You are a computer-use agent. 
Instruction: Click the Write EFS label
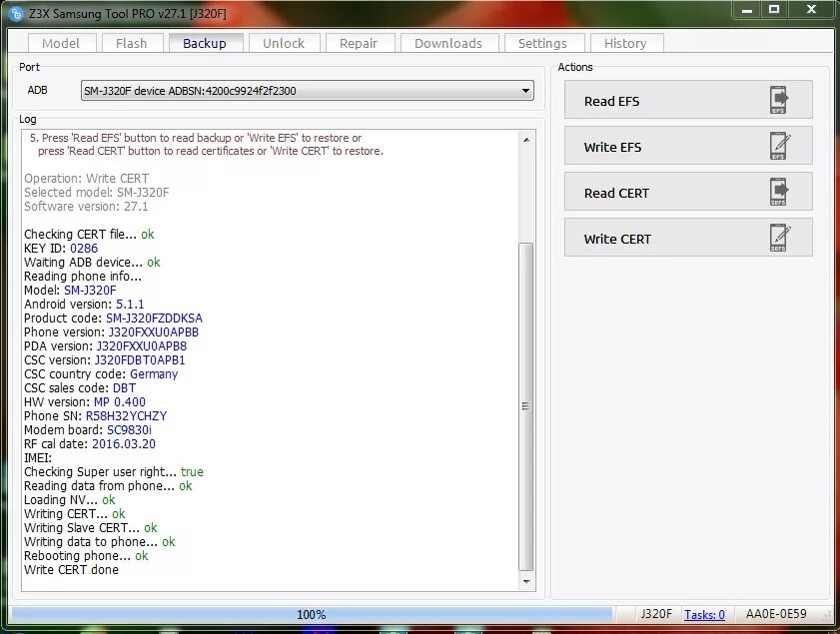pos(613,147)
